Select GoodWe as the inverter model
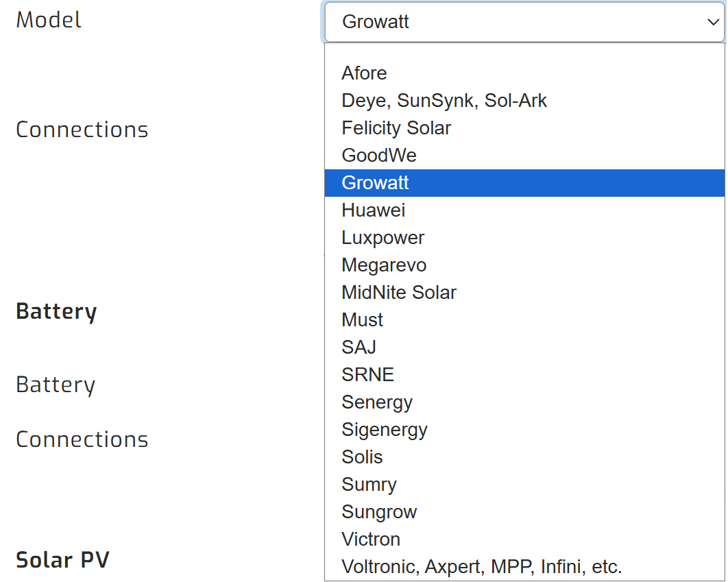Image resolution: width=728 pixels, height=582 pixels. [379, 156]
